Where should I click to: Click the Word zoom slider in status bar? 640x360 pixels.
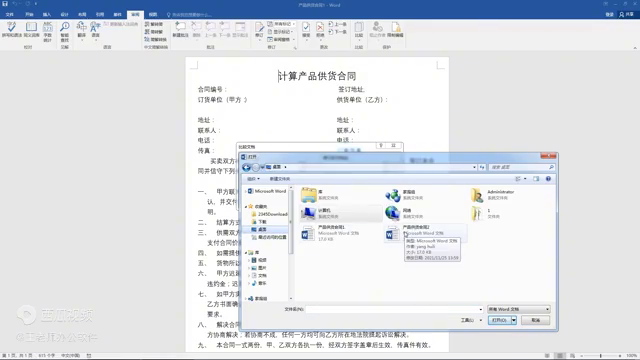click(x=600, y=356)
